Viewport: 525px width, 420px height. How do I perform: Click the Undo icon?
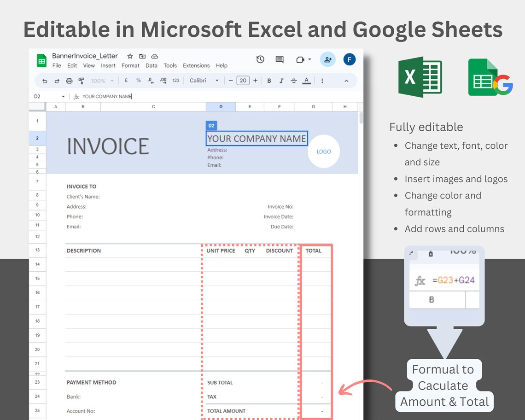[x=45, y=80]
